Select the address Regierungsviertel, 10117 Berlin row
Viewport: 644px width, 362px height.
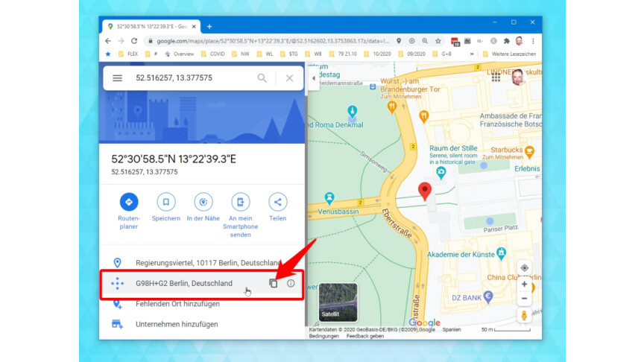pyautogui.click(x=202, y=263)
